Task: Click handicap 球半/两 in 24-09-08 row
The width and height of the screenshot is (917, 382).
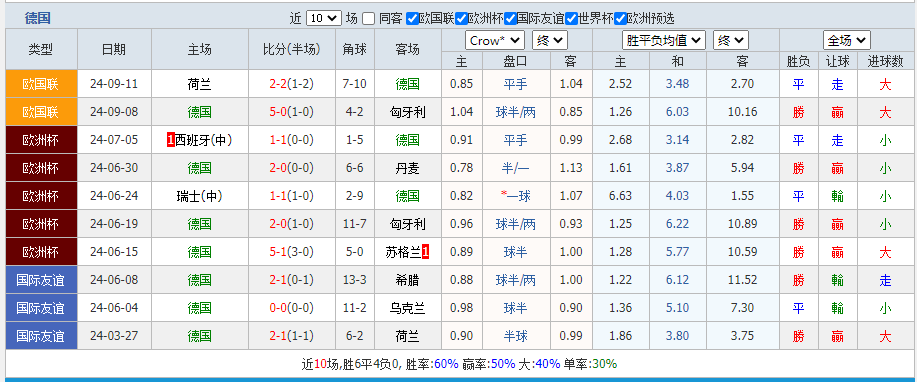Action: click(515, 112)
